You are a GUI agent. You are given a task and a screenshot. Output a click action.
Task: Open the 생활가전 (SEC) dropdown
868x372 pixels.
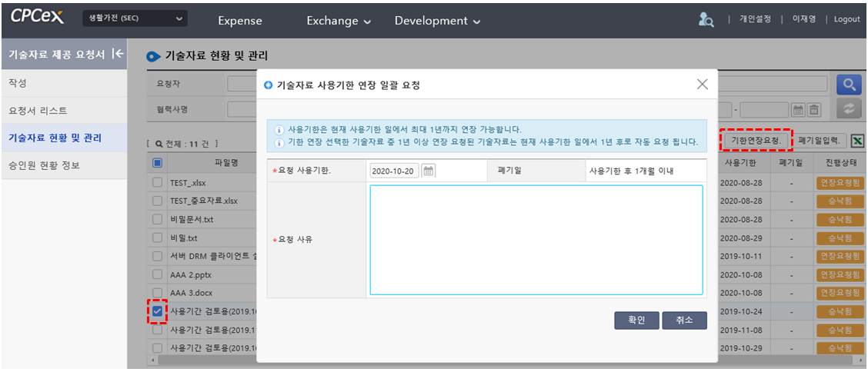pyautogui.click(x=135, y=18)
